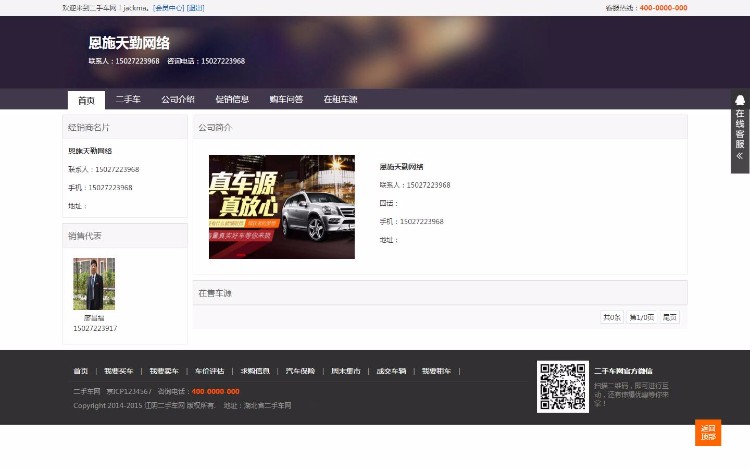Click the 经销商名片 panel heading
750x469 pixels.
[x=88, y=128]
